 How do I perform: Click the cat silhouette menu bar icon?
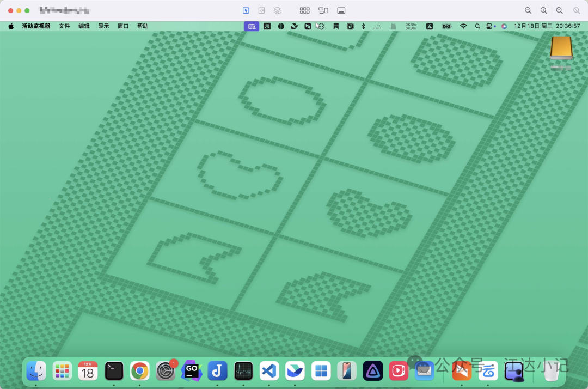(x=393, y=26)
